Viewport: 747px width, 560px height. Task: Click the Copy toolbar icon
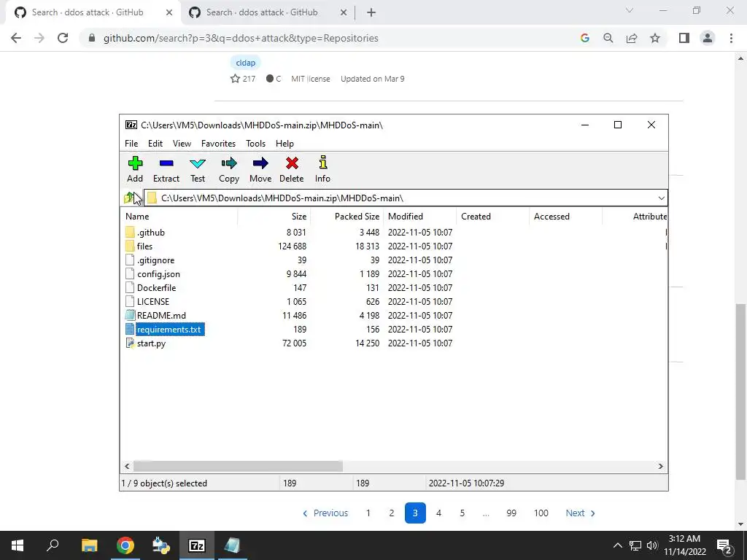pos(229,164)
